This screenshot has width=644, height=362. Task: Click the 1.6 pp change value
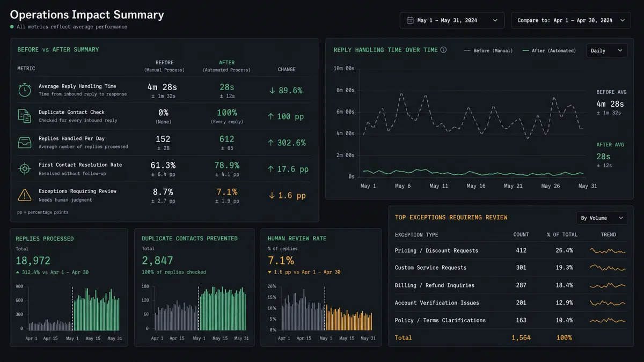[292, 195]
